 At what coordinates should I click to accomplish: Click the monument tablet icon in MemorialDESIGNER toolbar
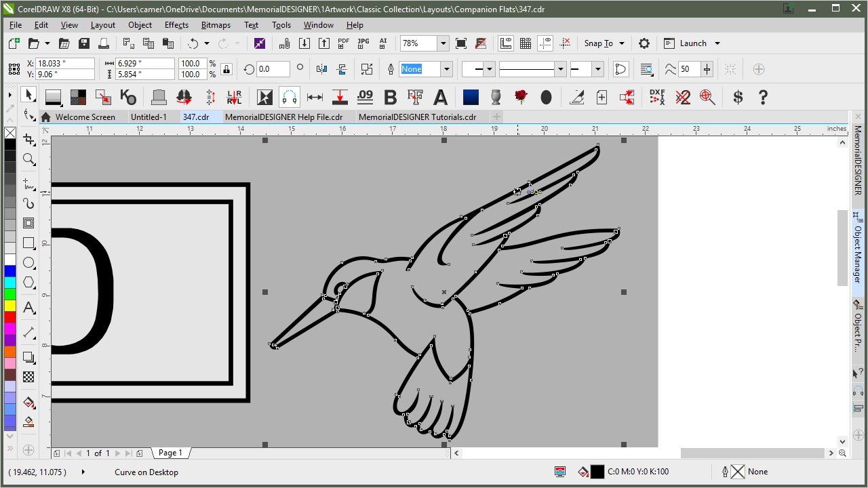[x=159, y=97]
